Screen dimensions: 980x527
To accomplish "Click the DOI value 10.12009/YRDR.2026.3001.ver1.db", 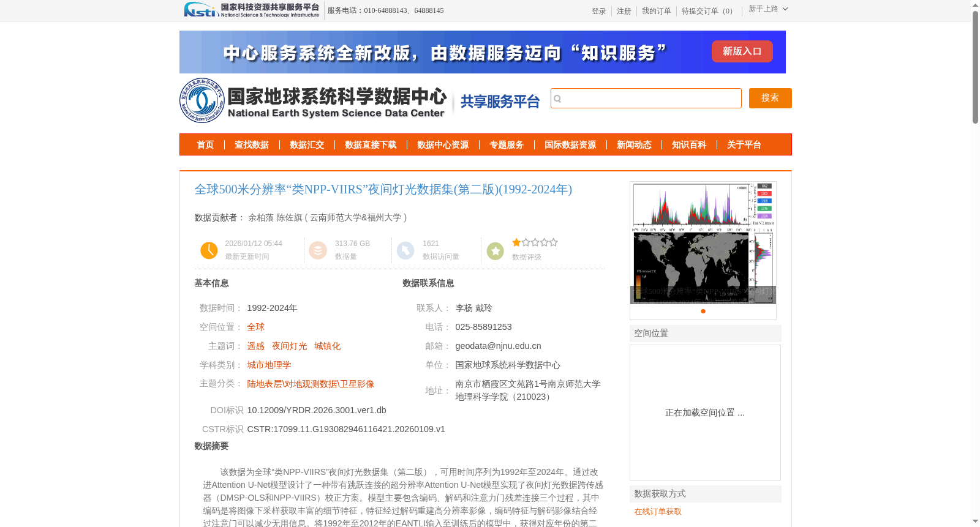I will click(x=317, y=410).
